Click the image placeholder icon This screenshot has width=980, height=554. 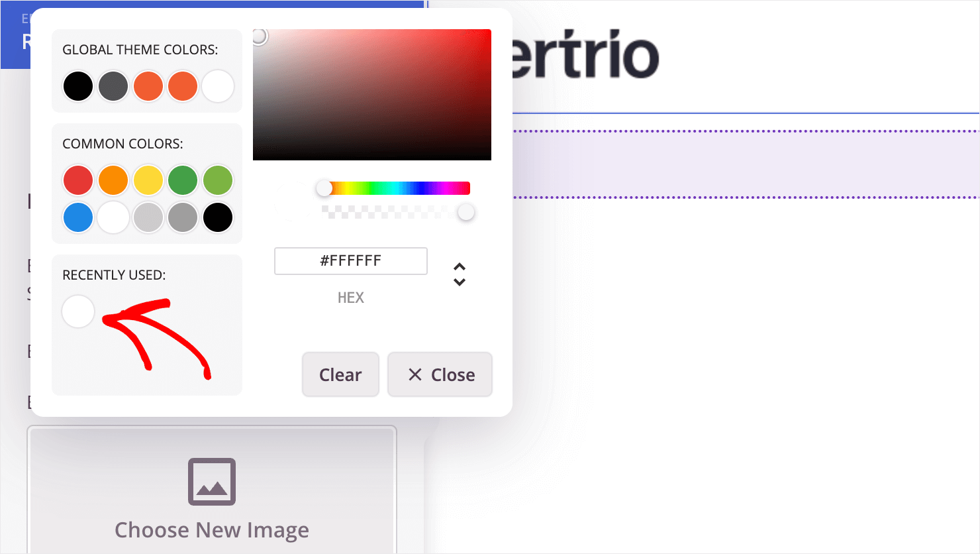tap(212, 481)
